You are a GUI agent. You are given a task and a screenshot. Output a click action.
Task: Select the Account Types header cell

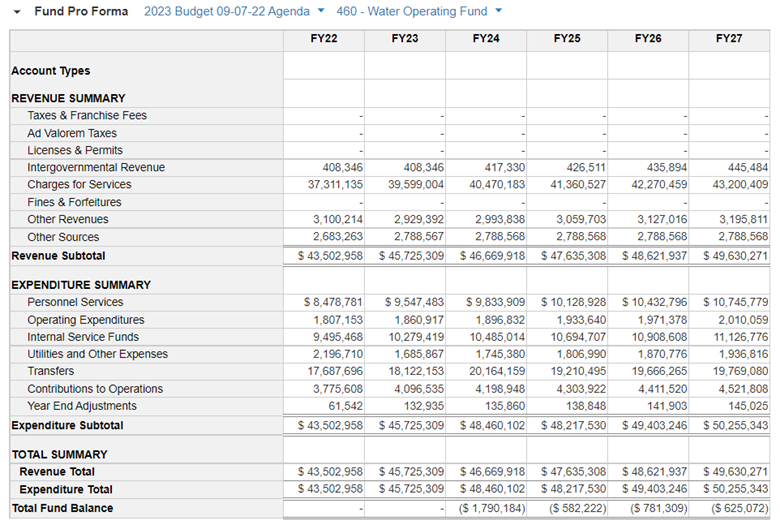pos(50,71)
